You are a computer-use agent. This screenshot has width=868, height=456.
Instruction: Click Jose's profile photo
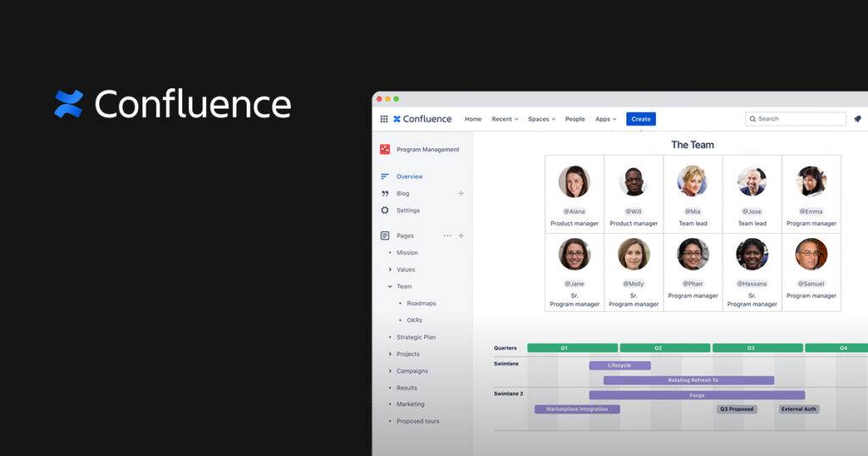(752, 181)
